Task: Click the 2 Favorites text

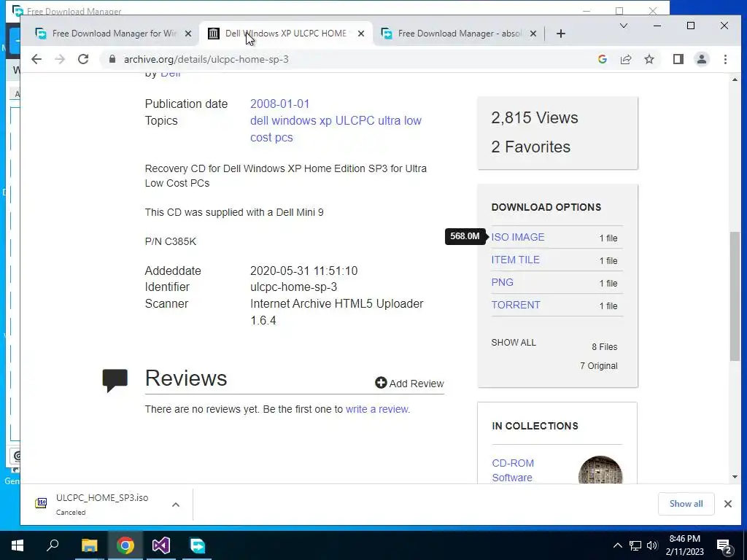Action: (x=530, y=147)
